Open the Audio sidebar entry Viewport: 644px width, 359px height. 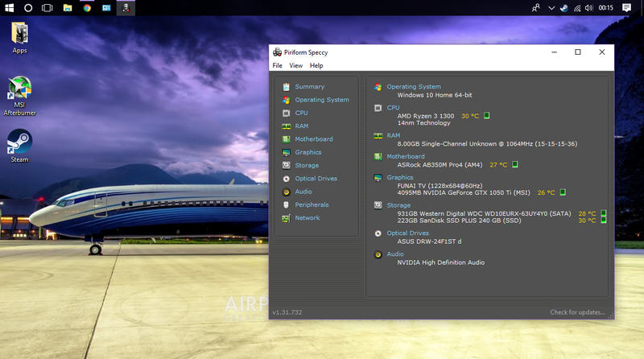tap(303, 192)
